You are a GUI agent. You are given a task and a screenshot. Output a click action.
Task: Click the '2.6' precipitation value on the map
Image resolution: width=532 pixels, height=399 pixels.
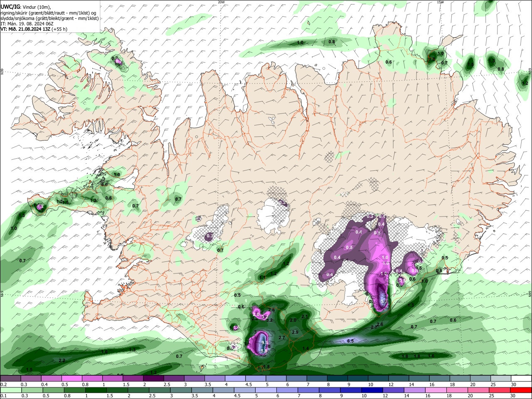coord(380,324)
